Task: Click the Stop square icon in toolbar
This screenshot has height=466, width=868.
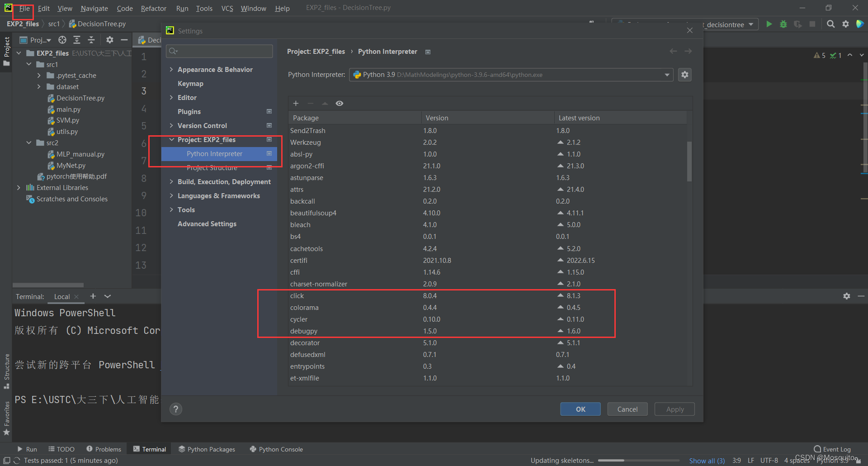Action: [x=812, y=24]
